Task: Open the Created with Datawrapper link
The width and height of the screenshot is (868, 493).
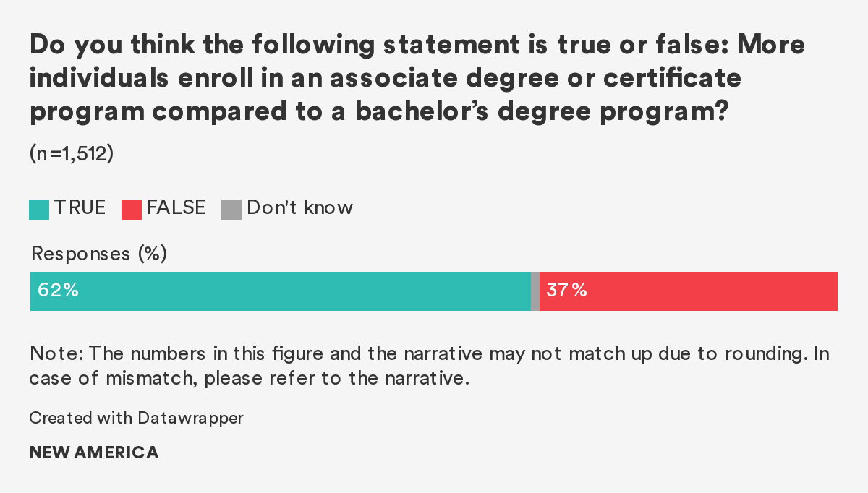Action: [137, 418]
